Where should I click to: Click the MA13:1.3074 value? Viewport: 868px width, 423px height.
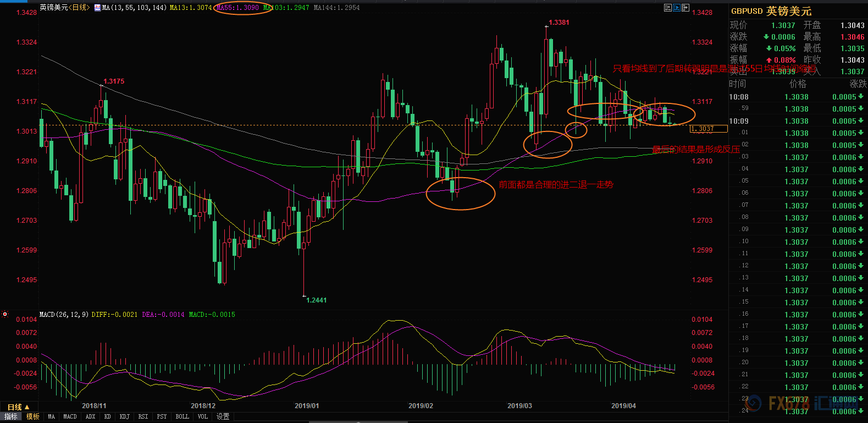(191, 8)
